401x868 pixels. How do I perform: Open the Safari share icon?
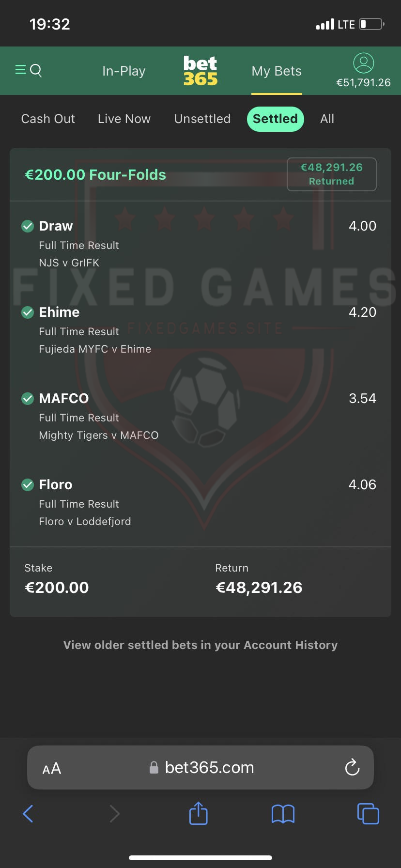[x=198, y=813]
